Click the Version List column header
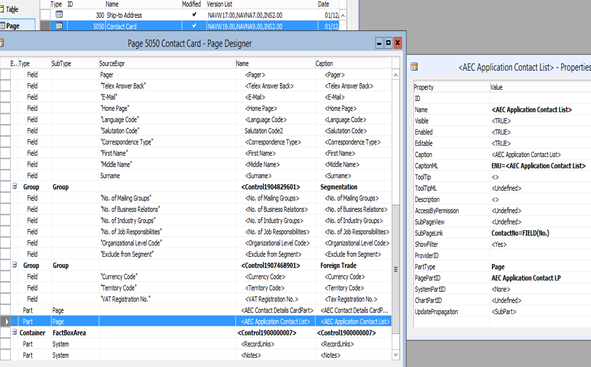The height and width of the screenshot is (367, 591). [x=220, y=4]
